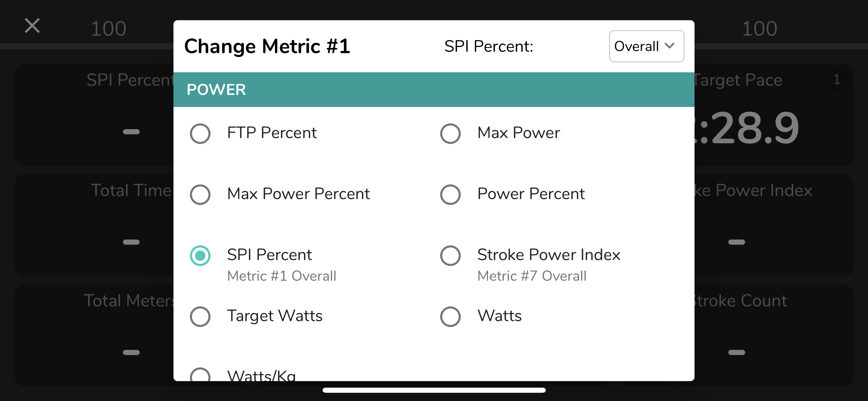Select Target Watts as Metric #1
This screenshot has height=401, width=868.
pos(200,317)
